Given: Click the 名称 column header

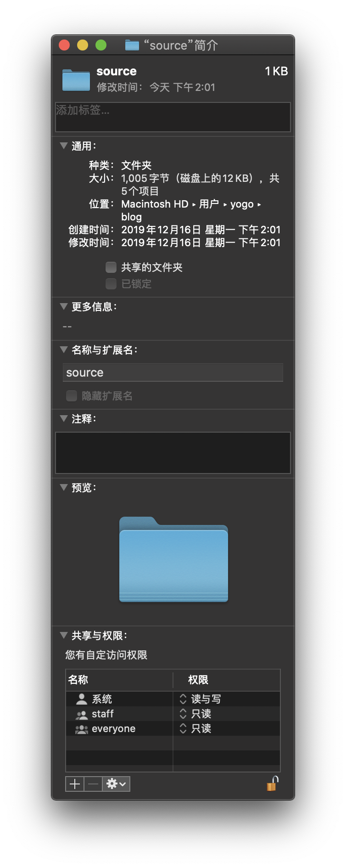Looking at the screenshot, I should point(119,680).
